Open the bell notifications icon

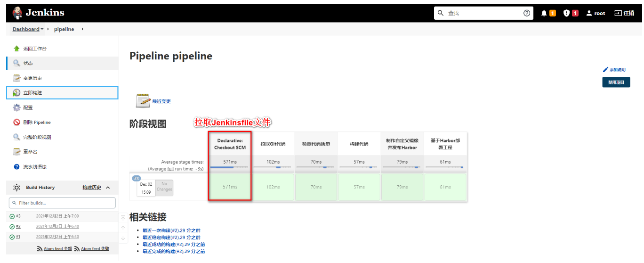[544, 13]
